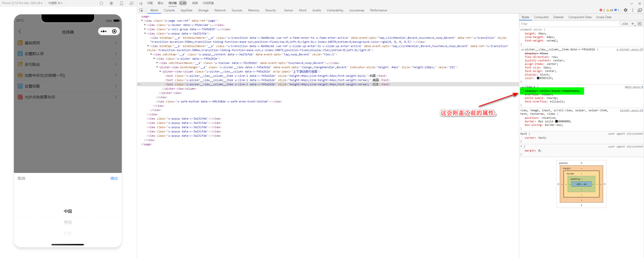The width and height of the screenshot is (644, 258).
Task: Toggle the display: inline-block property checkbox
Action: pyautogui.click(x=522, y=91)
